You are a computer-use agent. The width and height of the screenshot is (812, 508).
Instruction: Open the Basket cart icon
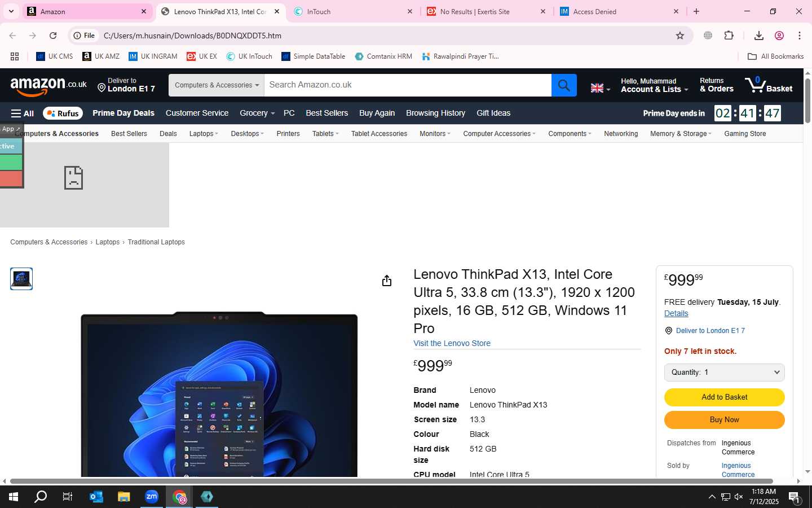768,85
